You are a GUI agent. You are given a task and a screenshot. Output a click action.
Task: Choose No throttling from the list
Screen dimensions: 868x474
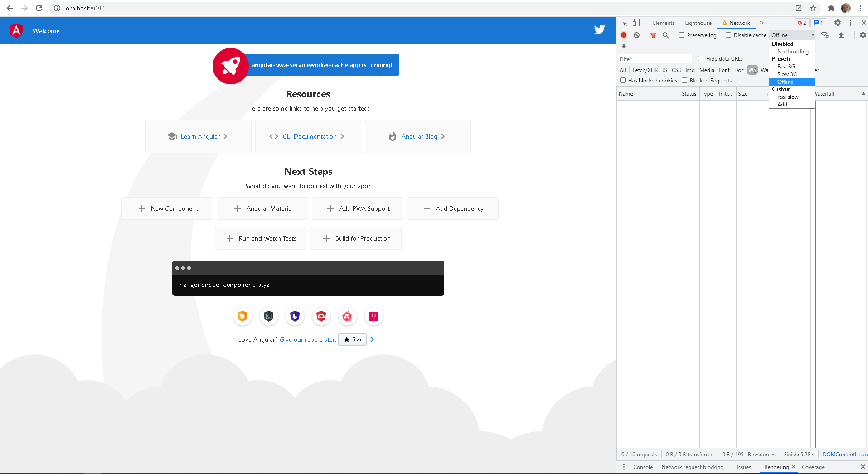coord(792,52)
